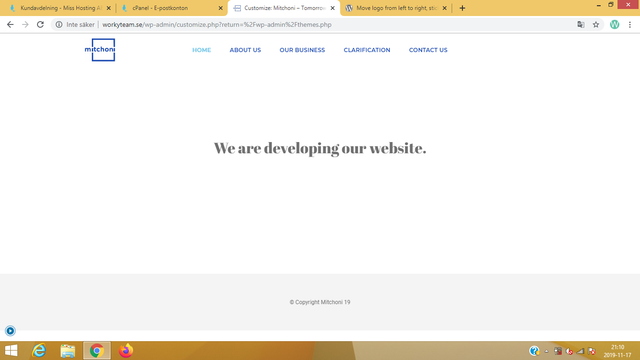This screenshot has height=360, width=640.
Task: Open the Windows Start button
Action: (x=11, y=351)
